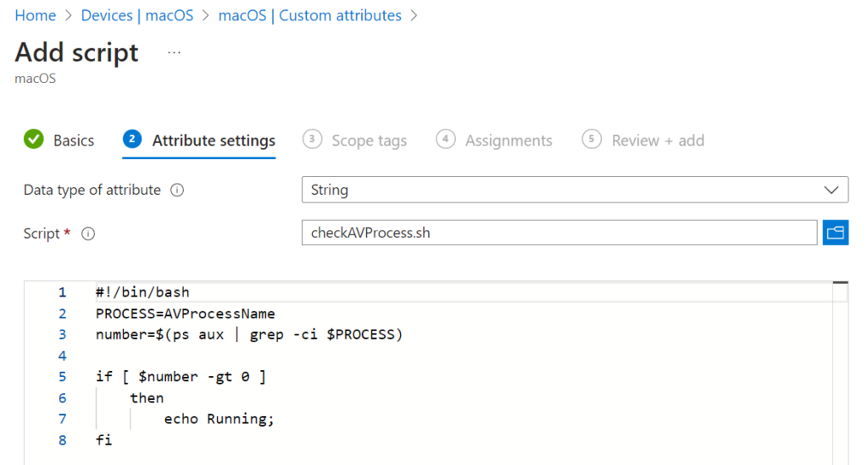Click the step 5 Review circle
868x465 pixels.
592,140
